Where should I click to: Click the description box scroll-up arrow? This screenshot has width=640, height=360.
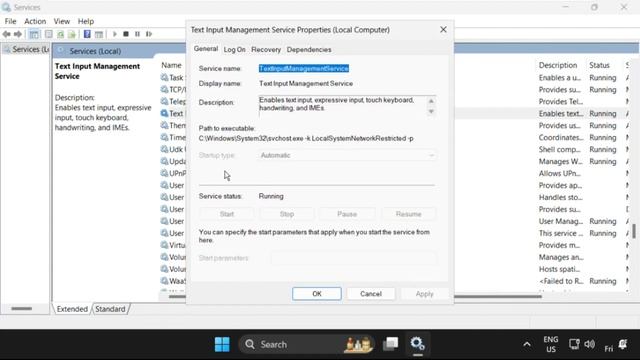[x=431, y=101]
